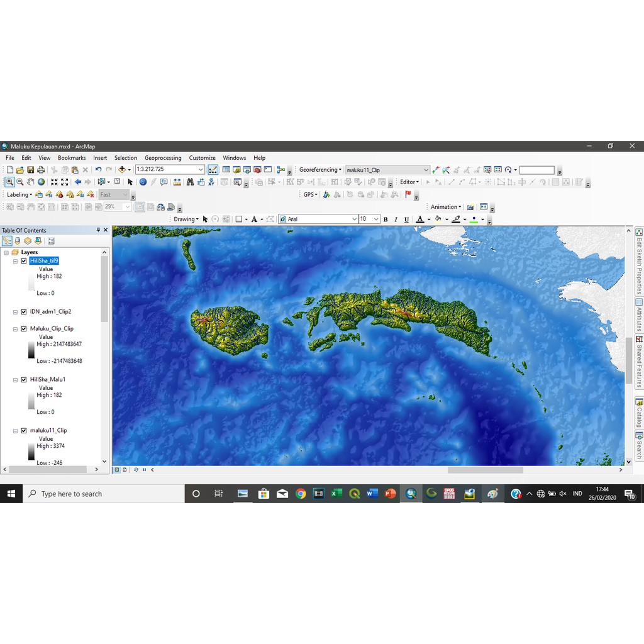Click the font color swatch
This screenshot has height=644, width=644.
(419, 219)
